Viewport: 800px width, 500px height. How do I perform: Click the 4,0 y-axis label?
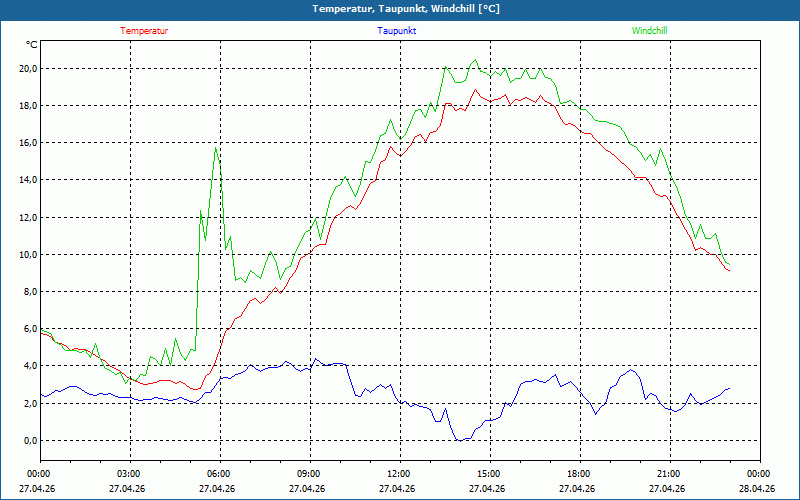(x=29, y=366)
